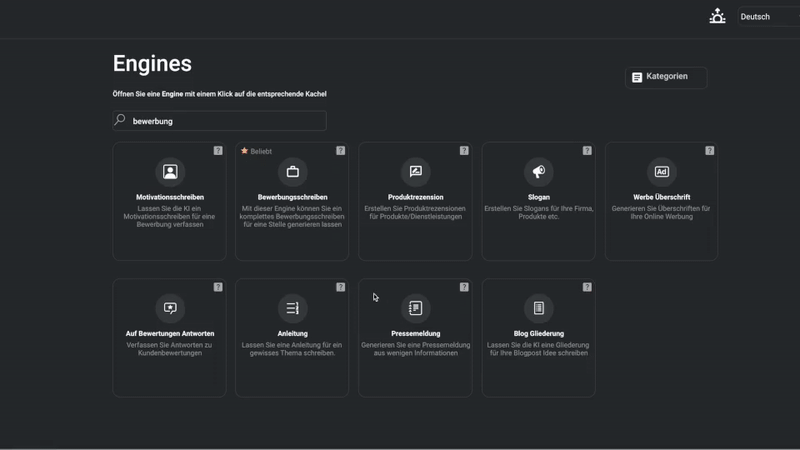
Task: Click the search field containing bewerbung
Action: pos(219,121)
